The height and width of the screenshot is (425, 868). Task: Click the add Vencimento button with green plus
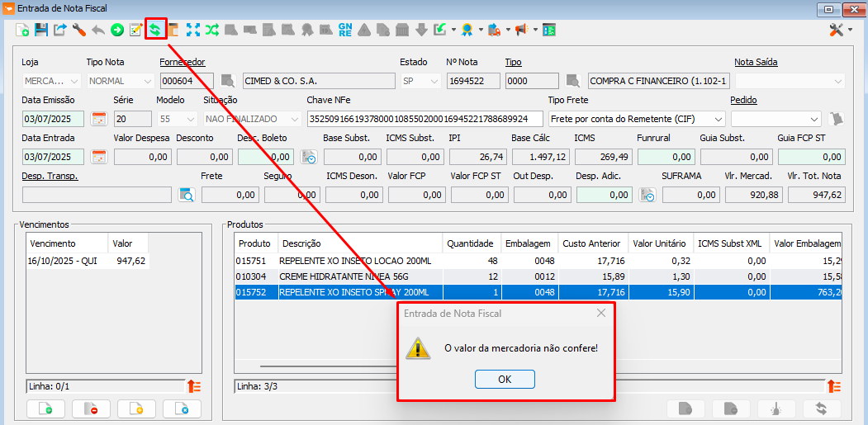tap(45, 408)
